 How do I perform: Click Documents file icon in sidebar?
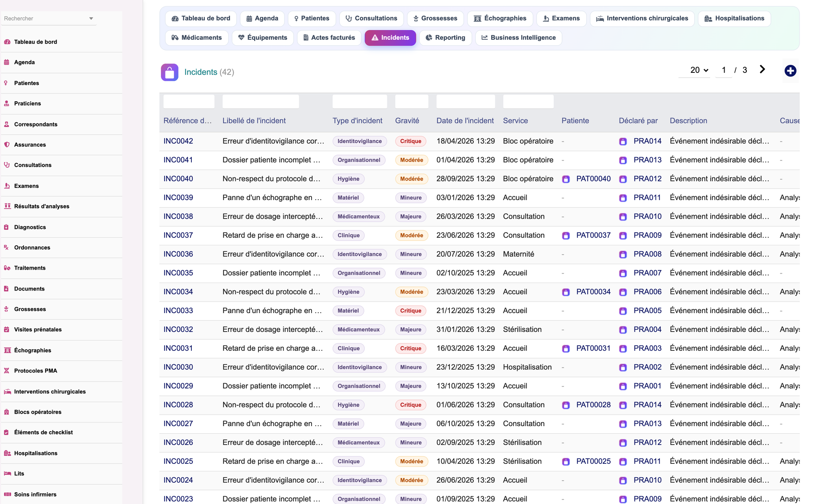coord(6,289)
